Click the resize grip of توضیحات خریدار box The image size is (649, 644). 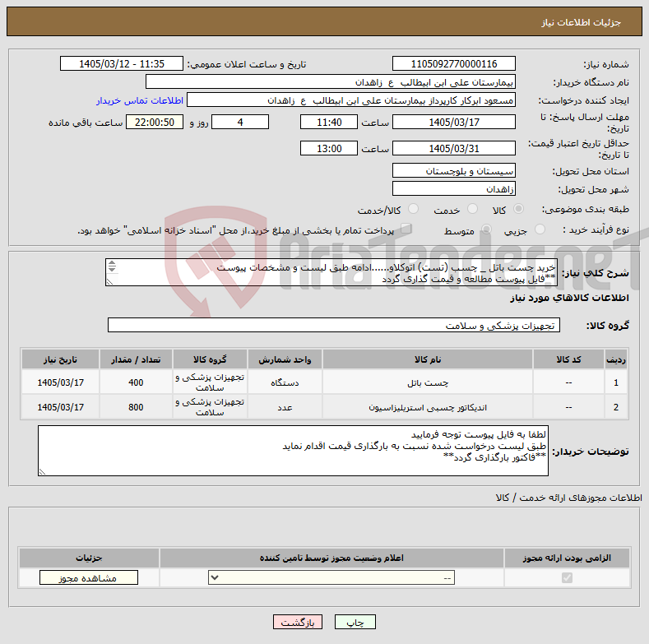(x=42, y=471)
